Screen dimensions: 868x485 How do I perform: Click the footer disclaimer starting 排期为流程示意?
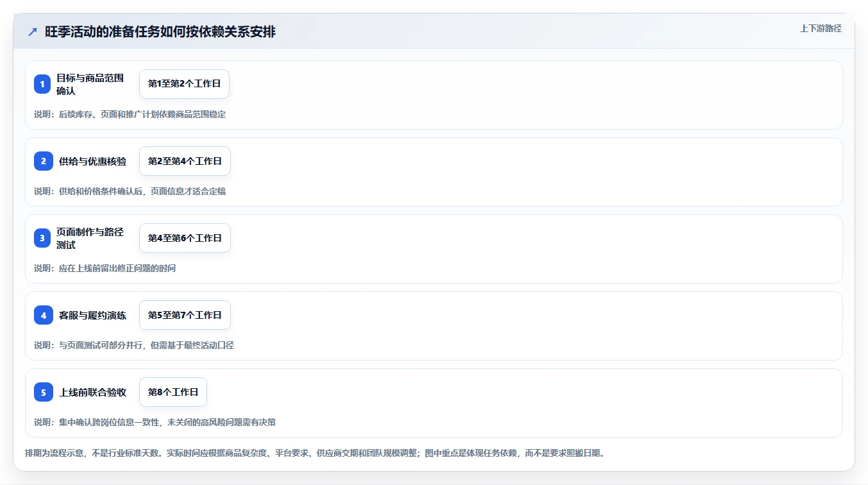(315, 453)
